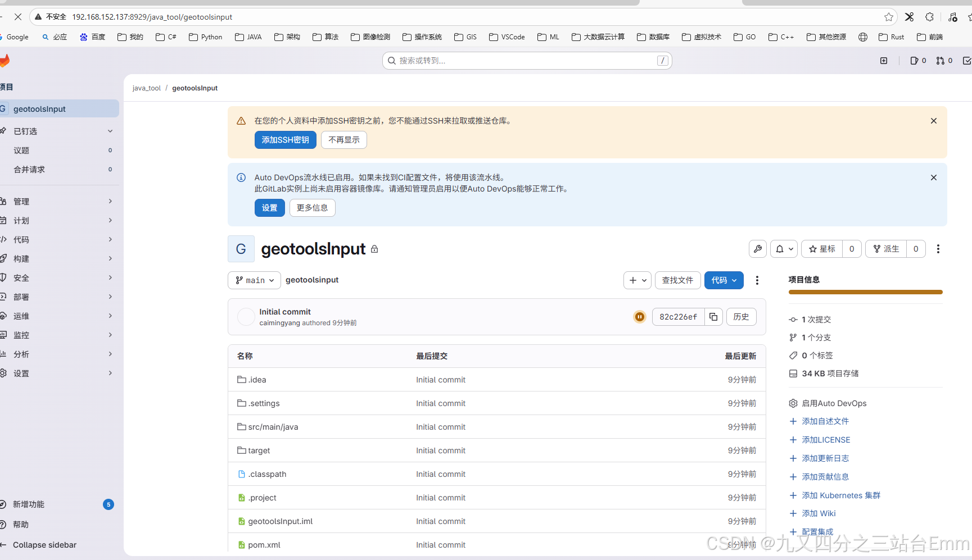The height and width of the screenshot is (560, 972).
Task: Click the 不再显示 button
Action: (344, 140)
